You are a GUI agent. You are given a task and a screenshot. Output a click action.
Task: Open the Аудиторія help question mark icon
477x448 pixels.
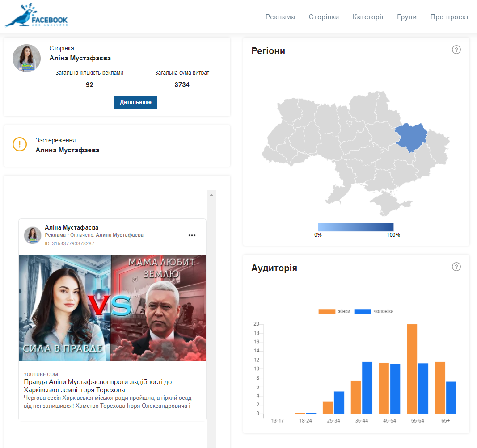[x=456, y=267]
